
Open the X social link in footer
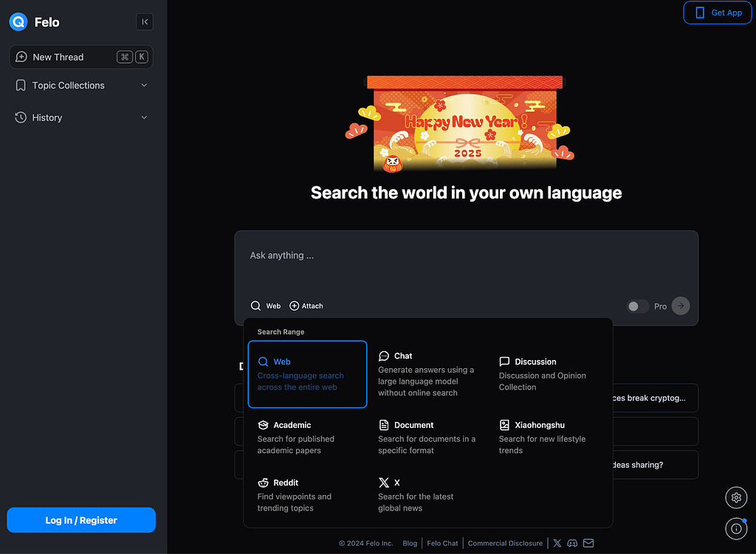557,543
